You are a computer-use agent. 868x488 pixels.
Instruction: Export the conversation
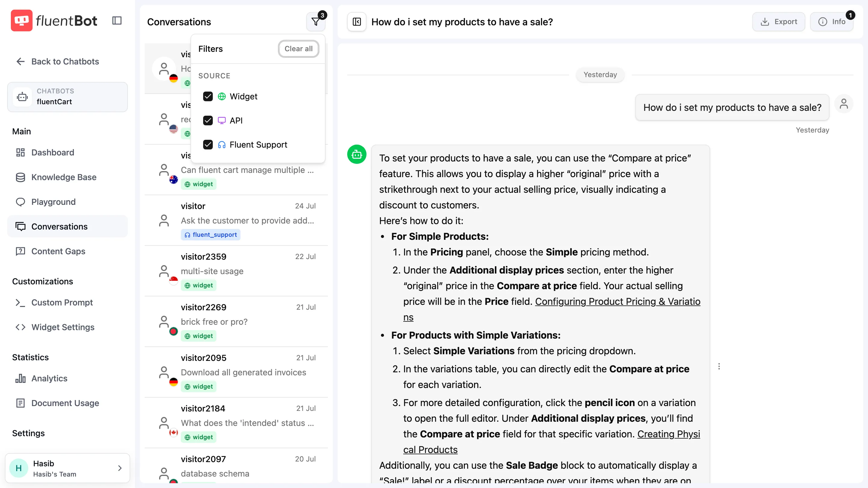click(779, 22)
